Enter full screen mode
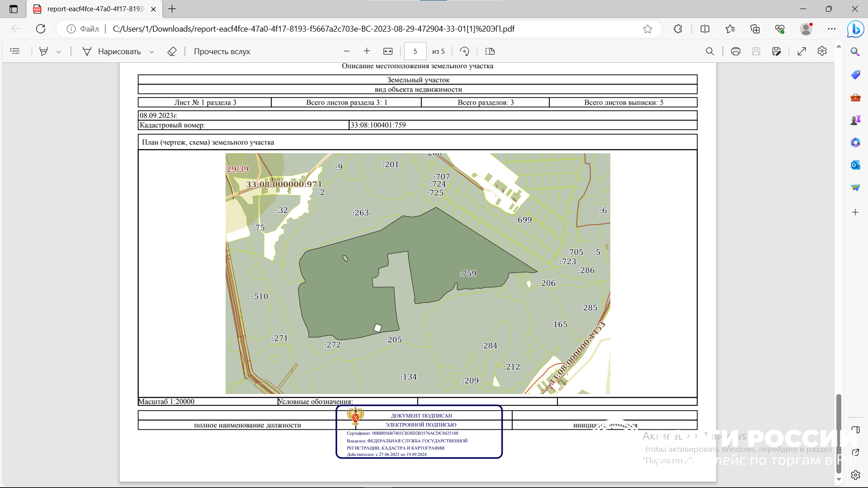Image resolution: width=868 pixels, height=488 pixels. [802, 52]
